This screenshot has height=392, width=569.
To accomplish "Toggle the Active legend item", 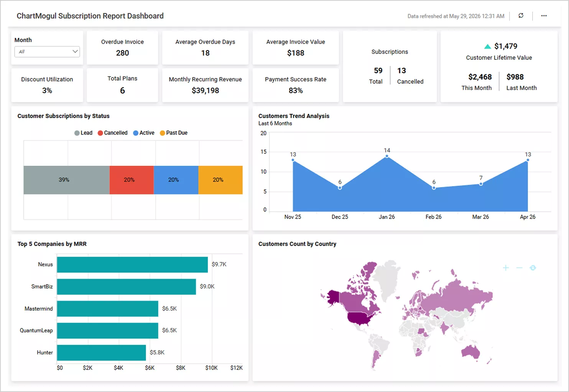I will [x=144, y=133].
